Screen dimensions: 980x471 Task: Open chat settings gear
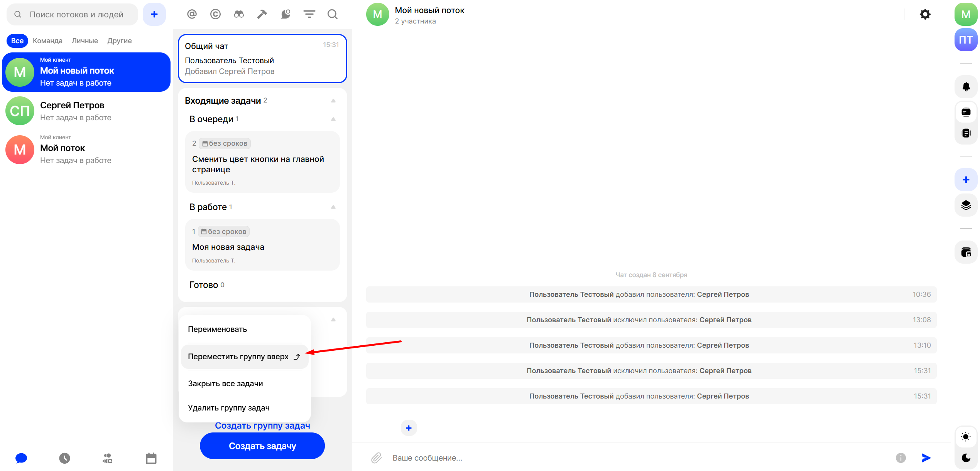coord(925,14)
